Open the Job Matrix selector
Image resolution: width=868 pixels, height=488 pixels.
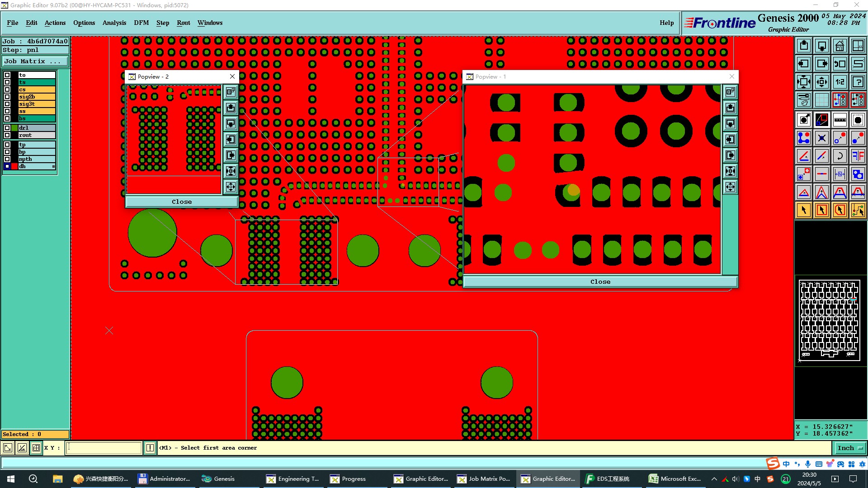click(35, 61)
